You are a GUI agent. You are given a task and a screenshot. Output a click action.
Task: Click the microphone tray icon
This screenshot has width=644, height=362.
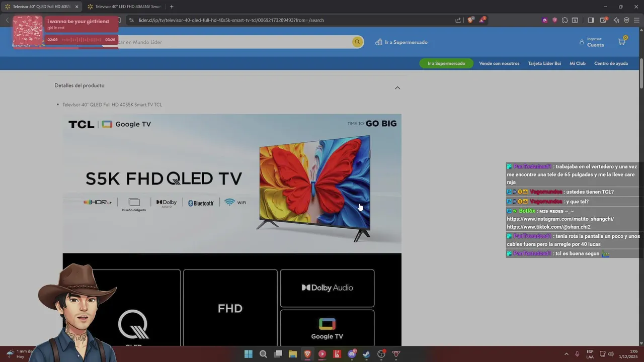point(577,354)
